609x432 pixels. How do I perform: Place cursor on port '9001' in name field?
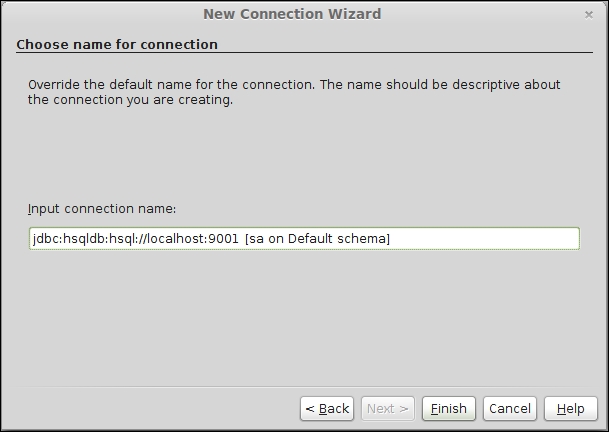click(223, 239)
